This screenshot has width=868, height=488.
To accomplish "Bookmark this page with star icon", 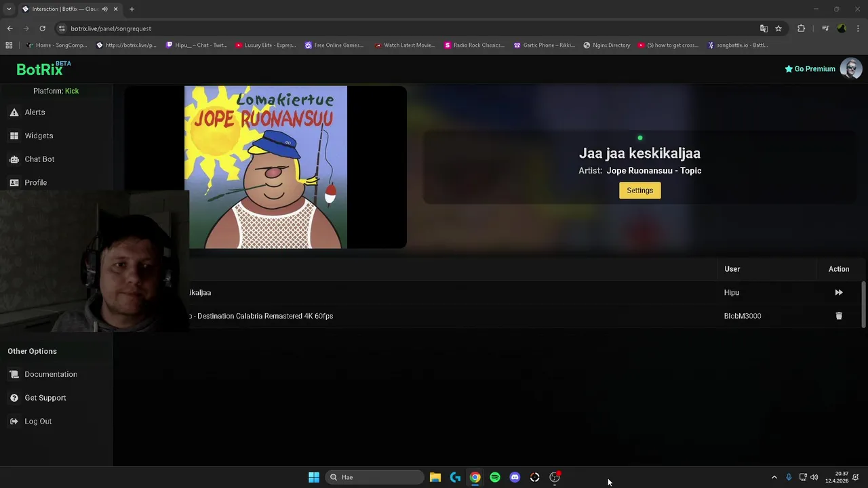I will [778, 28].
